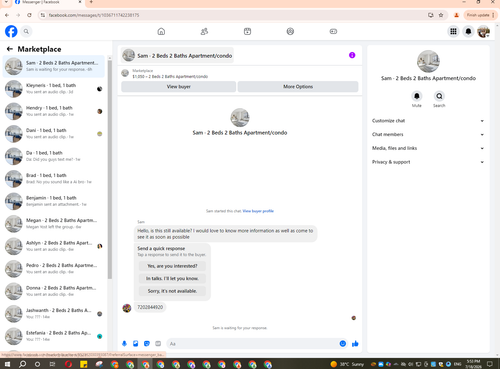
Task: Click the large listing thumbnail in right panel
Action: (428, 61)
